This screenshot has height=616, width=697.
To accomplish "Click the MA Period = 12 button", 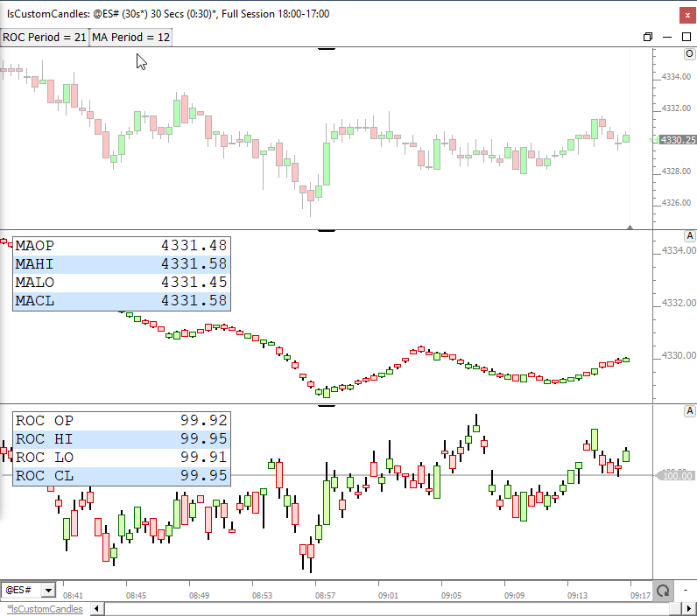I will coord(130,38).
